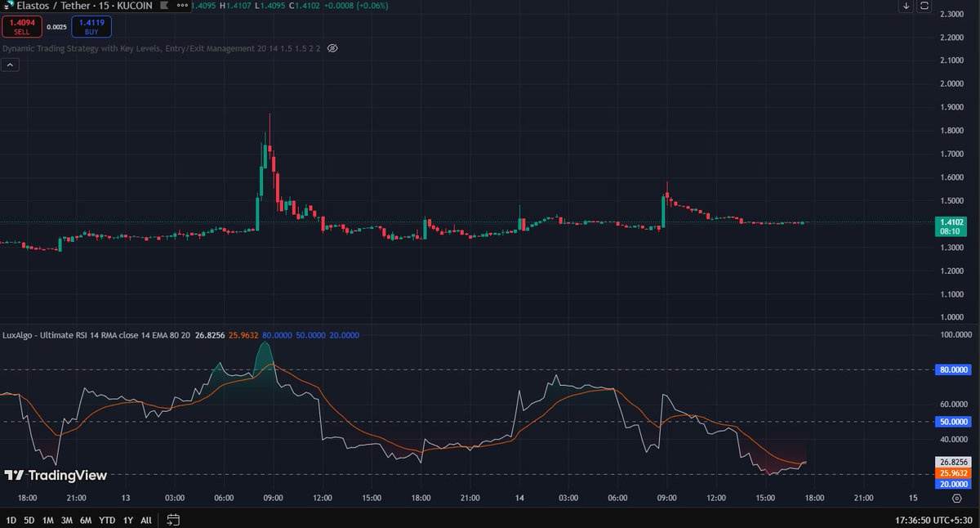Open timezone menu showing UTC+5:30
This screenshot has height=528, width=980.
point(933,519)
